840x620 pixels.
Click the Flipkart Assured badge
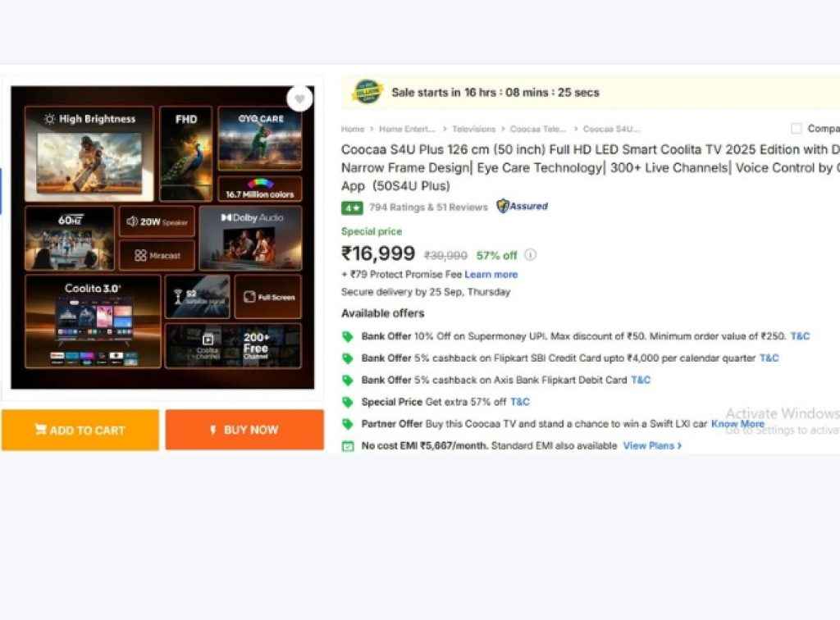click(x=522, y=207)
